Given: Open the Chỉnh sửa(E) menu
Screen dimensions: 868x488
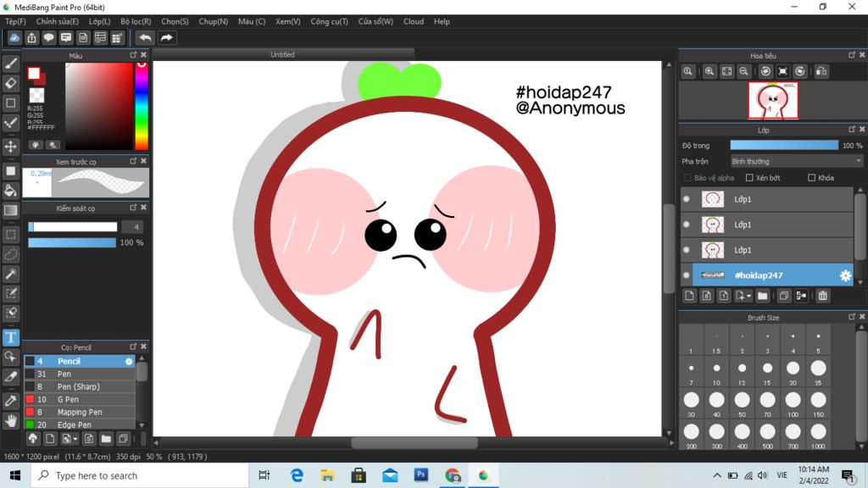Looking at the screenshot, I should (x=58, y=21).
